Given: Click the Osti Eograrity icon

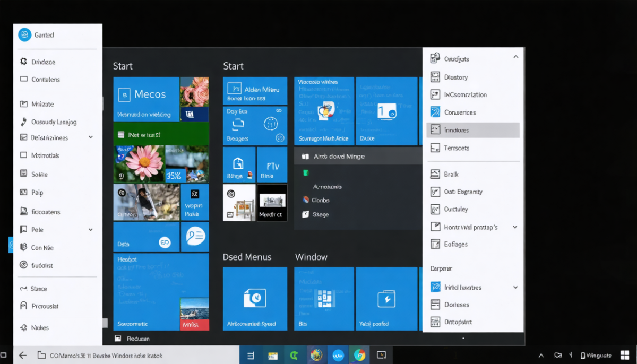Looking at the screenshot, I should coord(435,192).
